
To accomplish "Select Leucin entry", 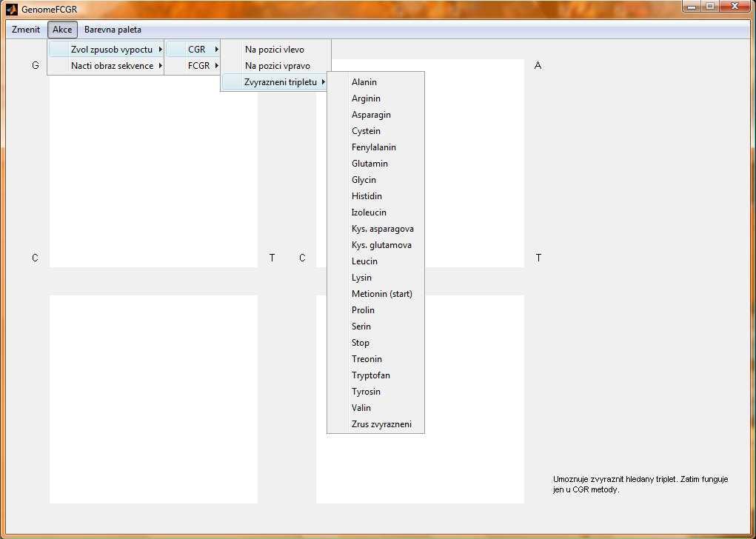I will (x=375, y=261).
